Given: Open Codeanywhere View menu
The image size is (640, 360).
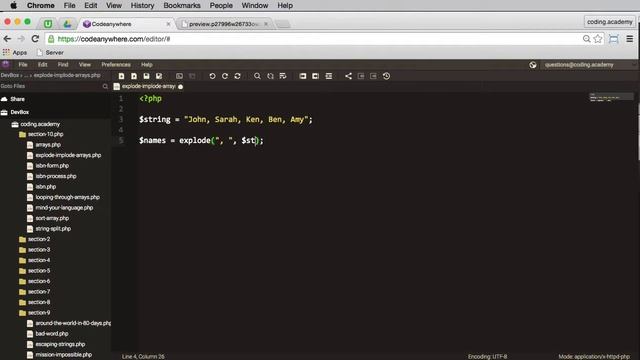Looking at the screenshot, I should coord(84,64).
